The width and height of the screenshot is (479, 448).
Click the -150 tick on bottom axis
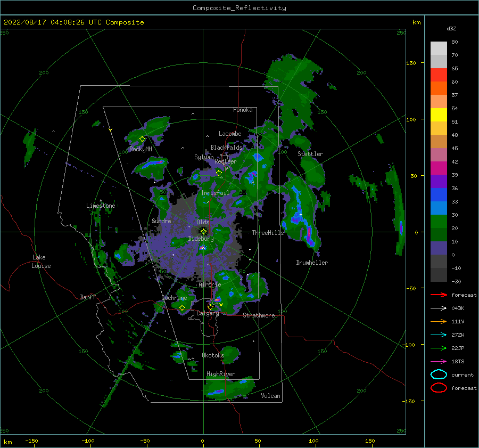point(31,441)
